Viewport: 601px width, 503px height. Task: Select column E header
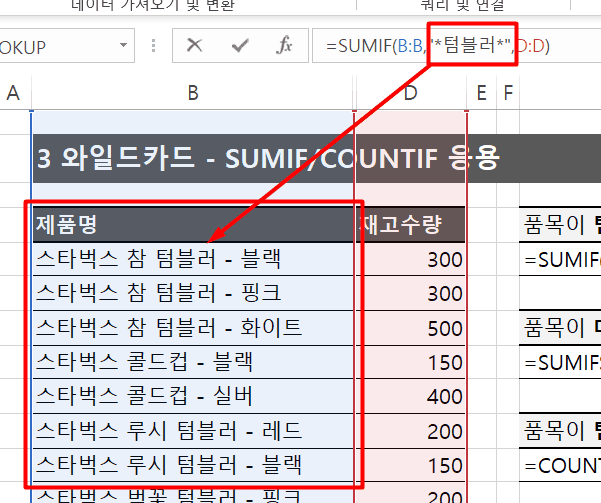point(482,93)
